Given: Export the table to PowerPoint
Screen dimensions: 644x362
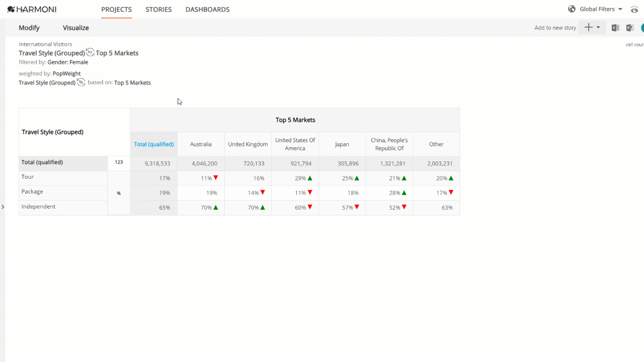Looking at the screenshot, I should click(x=629, y=28).
